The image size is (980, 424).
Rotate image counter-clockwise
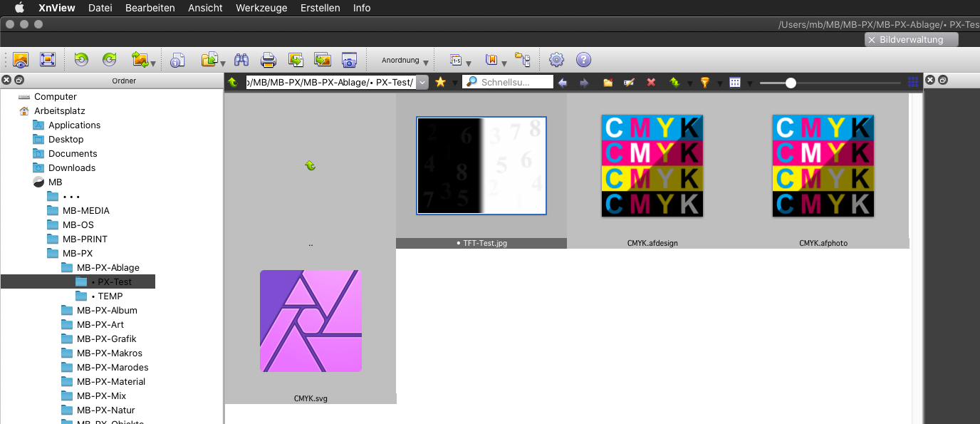(81, 60)
